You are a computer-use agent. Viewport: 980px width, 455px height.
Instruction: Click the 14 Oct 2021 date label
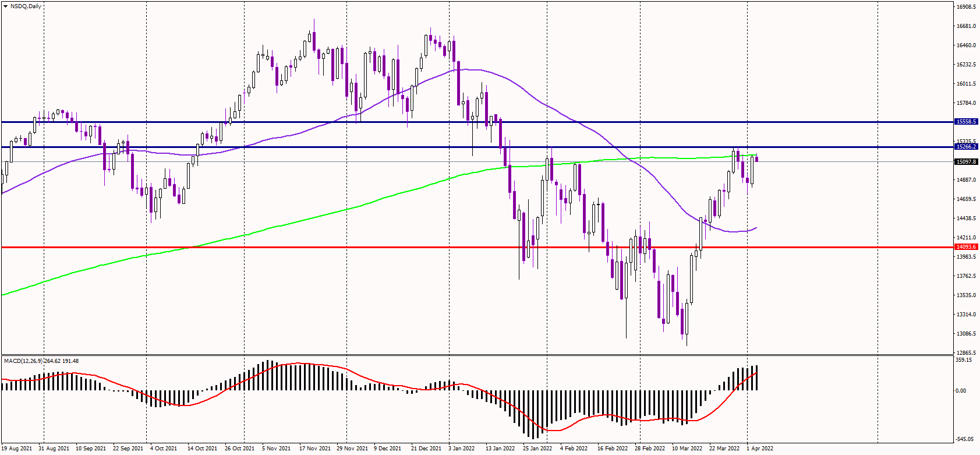[203, 449]
